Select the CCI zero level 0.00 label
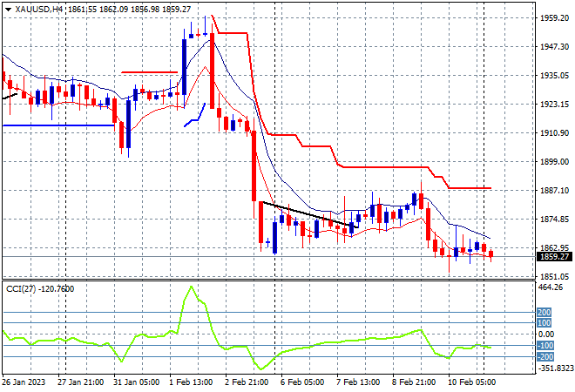575x392 pixels. [546, 335]
